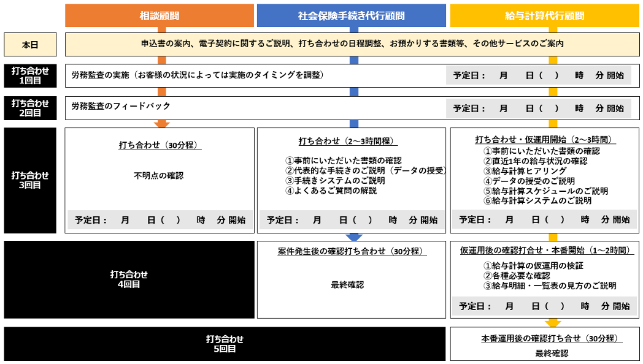
Task: Click the 労務監査の実施 description text
Action: pyautogui.click(x=198, y=75)
